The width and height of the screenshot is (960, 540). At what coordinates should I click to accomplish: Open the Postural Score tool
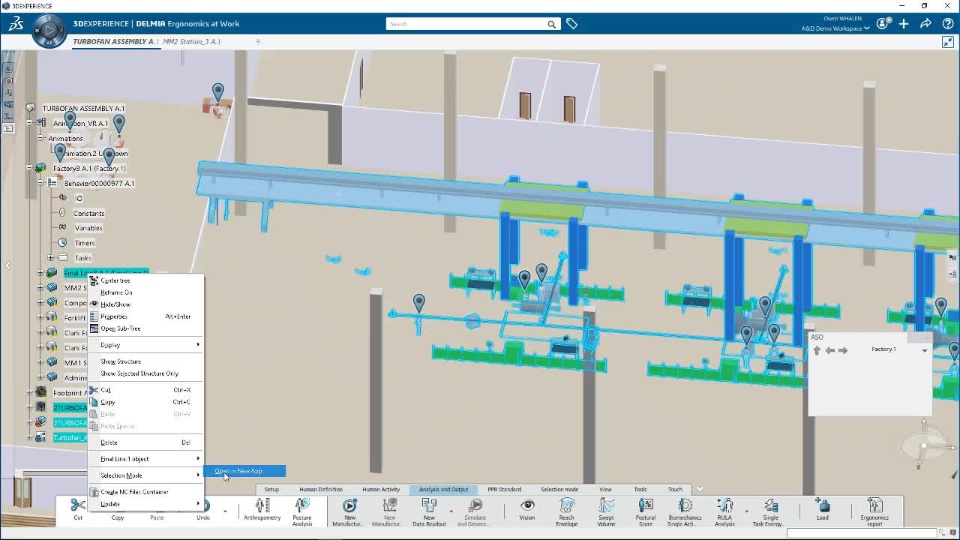click(x=645, y=511)
